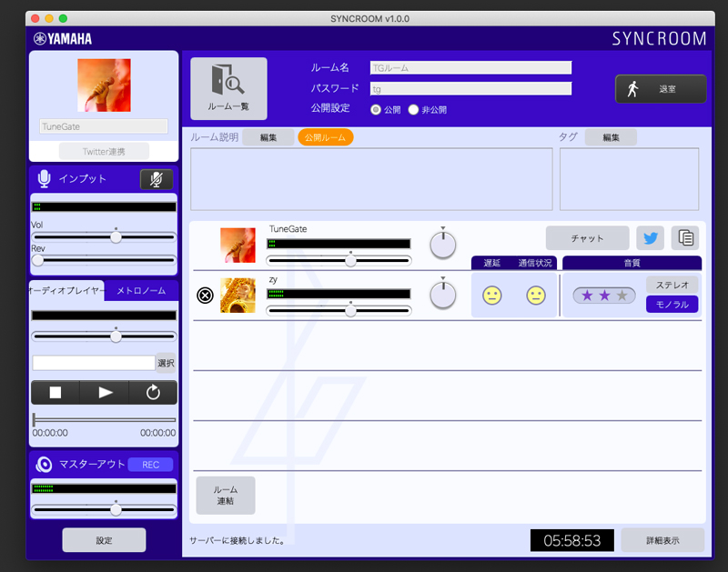Copy room info with the clipboard icon
This screenshot has height=572, width=728.
point(685,238)
